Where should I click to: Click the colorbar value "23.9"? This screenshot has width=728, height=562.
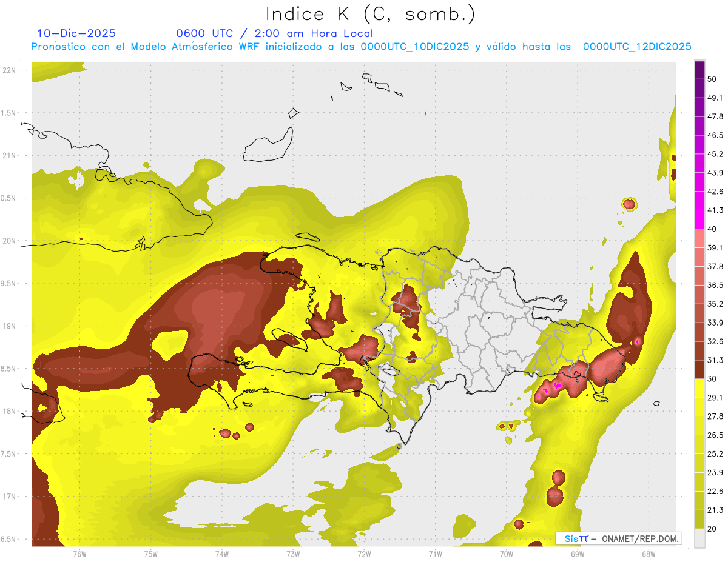pos(715,473)
